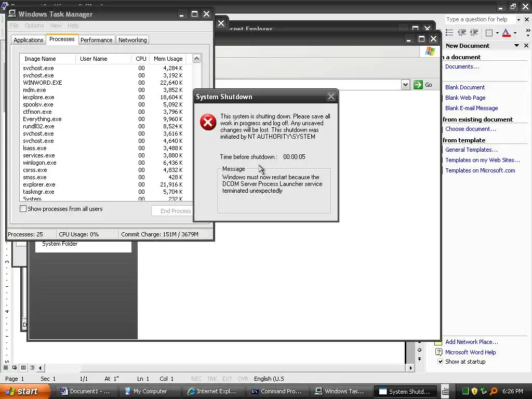Apply the red Font Color button
The width and height of the screenshot is (532, 399).
coord(506,33)
